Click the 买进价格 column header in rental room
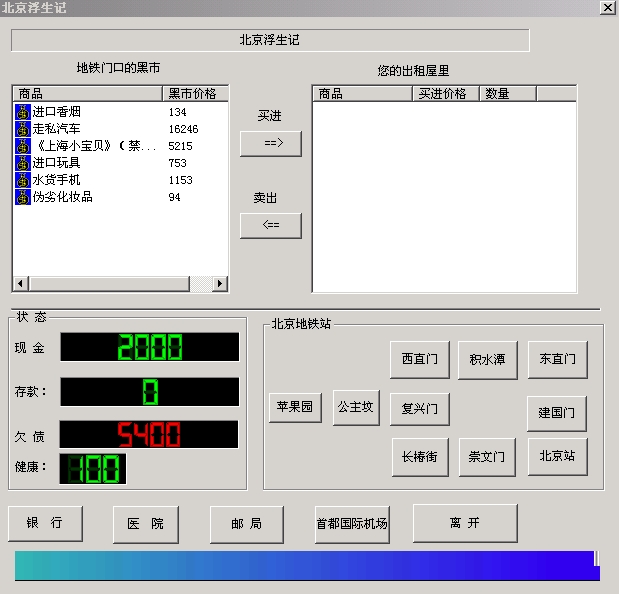This screenshot has height=594, width=619. pos(446,94)
